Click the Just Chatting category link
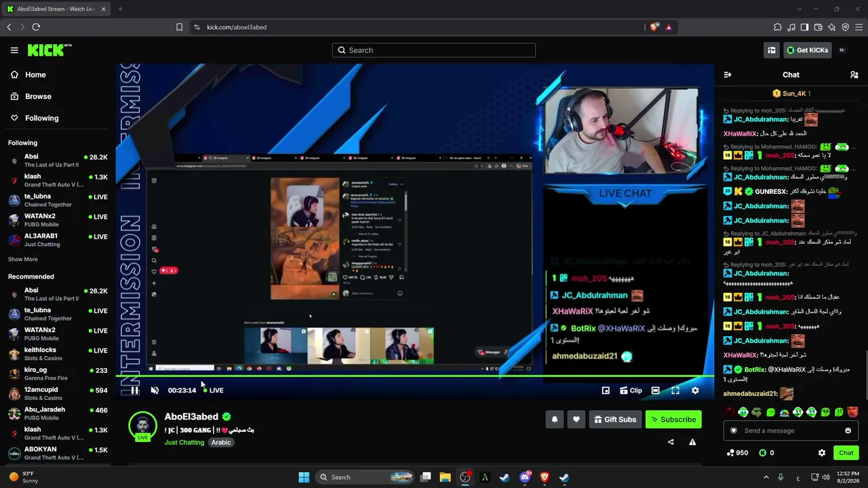Viewport: 868px width, 488px height. tap(184, 443)
